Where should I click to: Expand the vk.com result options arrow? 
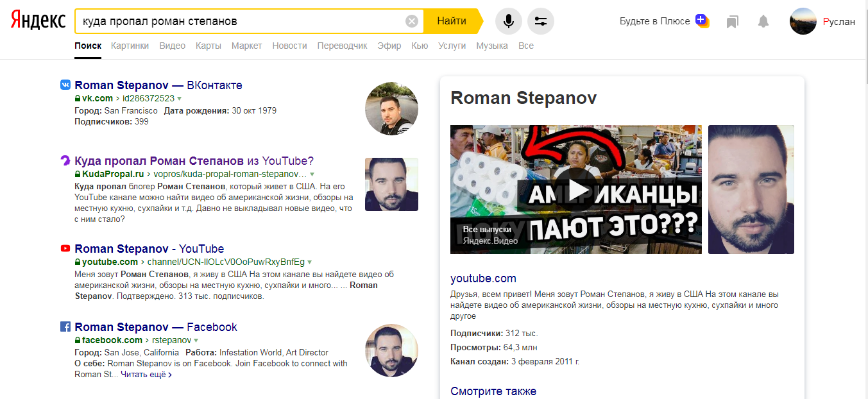pos(180,99)
